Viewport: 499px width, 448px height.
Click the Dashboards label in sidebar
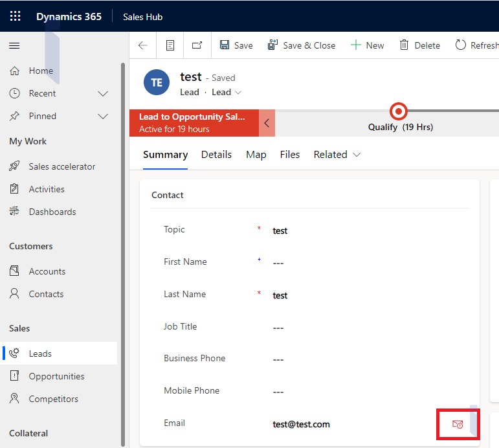[x=52, y=212]
